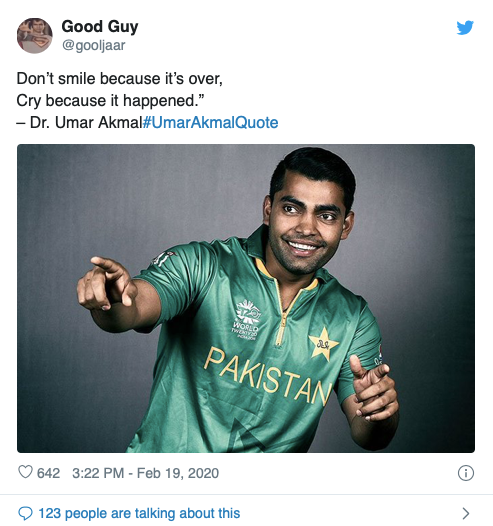Click the yellow star emblem on the jersey

(323, 344)
